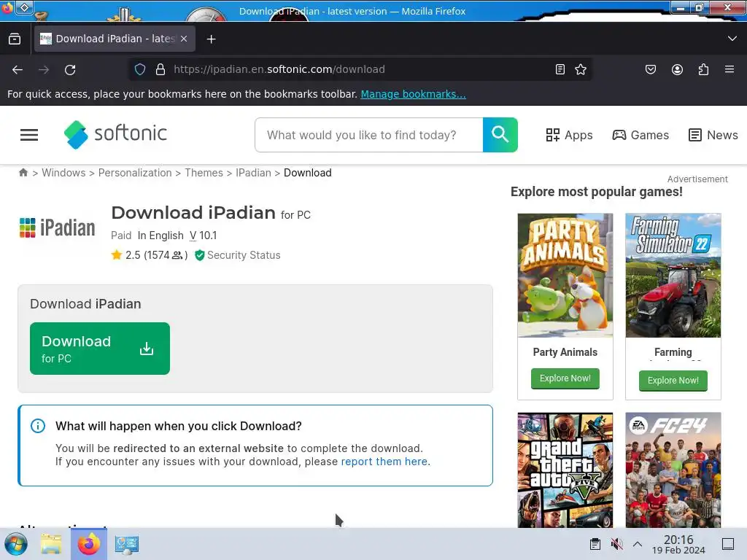
Task: Open the report them here link
Action: click(384, 462)
